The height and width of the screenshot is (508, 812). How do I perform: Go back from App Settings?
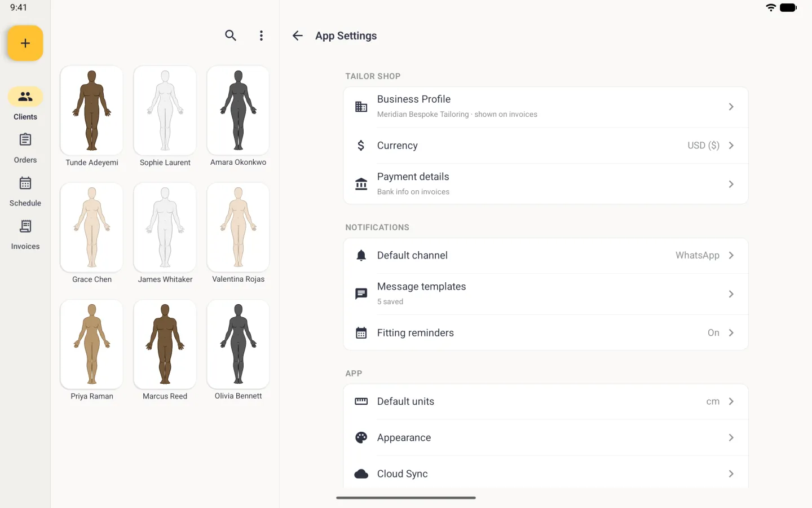[x=298, y=36]
